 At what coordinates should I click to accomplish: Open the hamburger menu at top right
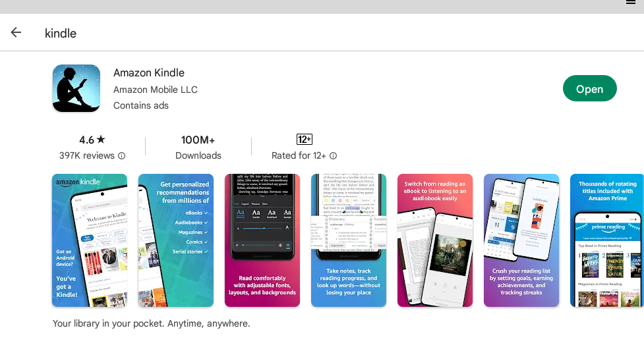pos(630,2)
